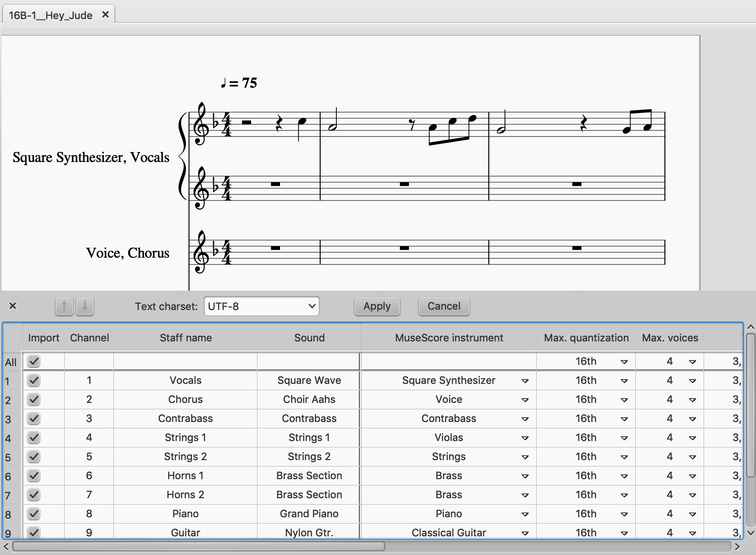756x555 pixels.
Task: Select the Horns 2 staff name cell
Action: click(x=186, y=495)
